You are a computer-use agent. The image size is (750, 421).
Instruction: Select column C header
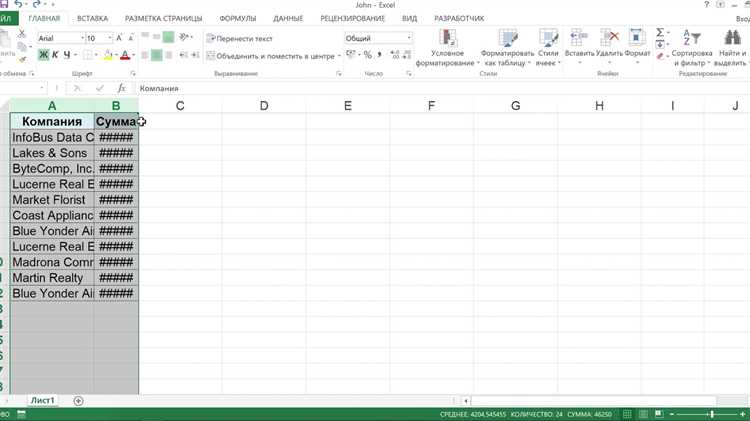tap(180, 106)
